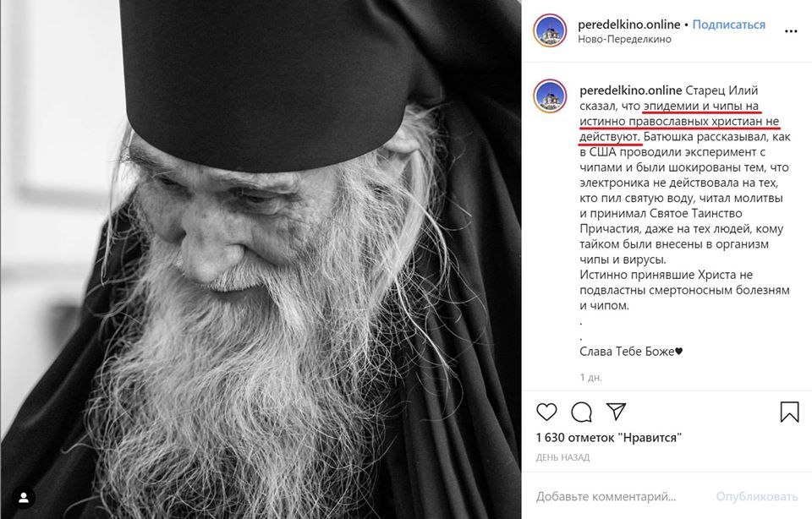The height and width of the screenshot is (519, 812).
Task: Open peredelkino.online avatar in the header
Action: click(x=550, y=31)
